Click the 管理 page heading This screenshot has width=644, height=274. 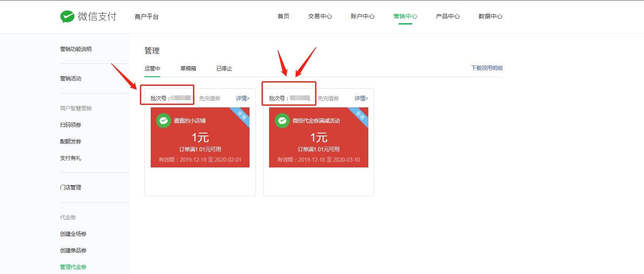[x=152, y=51]
